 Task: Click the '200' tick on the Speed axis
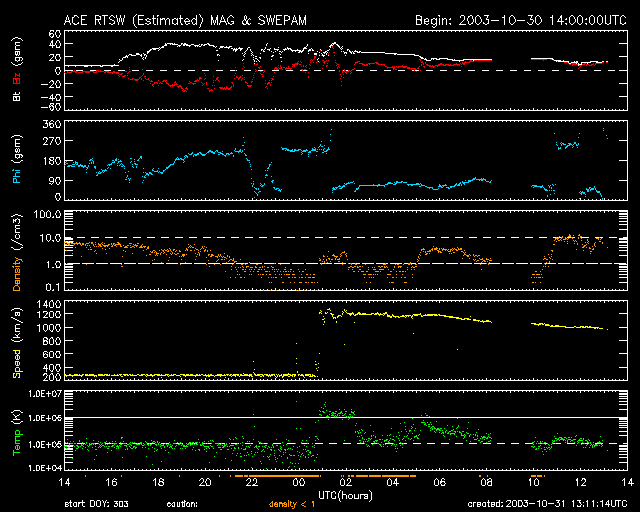[52, 377]
